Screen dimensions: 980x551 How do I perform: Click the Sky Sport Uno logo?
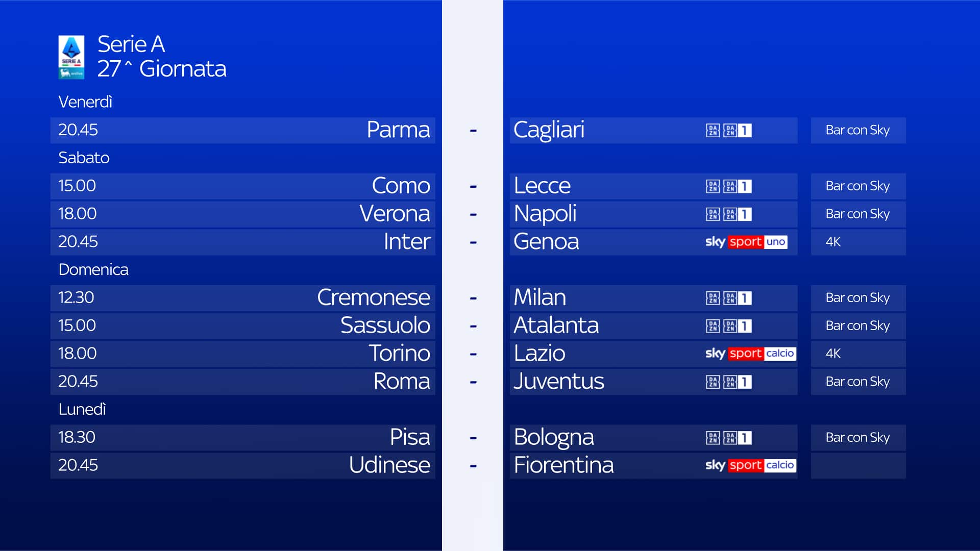[746, 242]
